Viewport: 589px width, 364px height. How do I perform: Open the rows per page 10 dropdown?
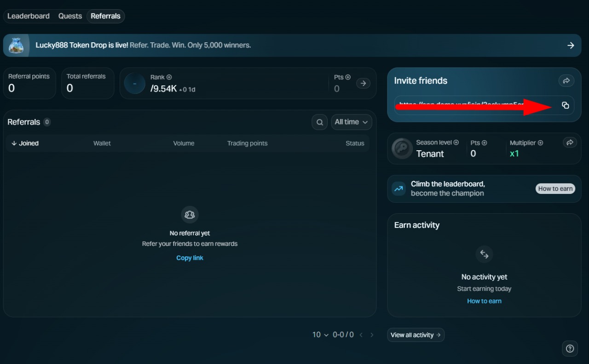point(320,335)
